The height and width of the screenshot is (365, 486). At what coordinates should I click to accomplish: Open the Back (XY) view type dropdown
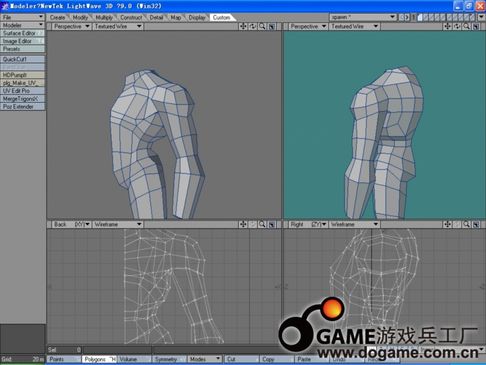pos(71,224)
